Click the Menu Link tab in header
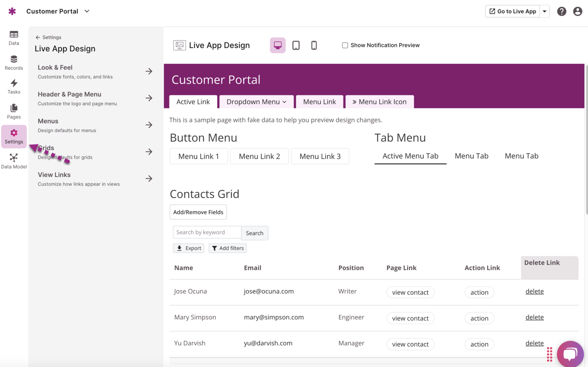Screen dimensions: 588x367 tap(319, 102)
